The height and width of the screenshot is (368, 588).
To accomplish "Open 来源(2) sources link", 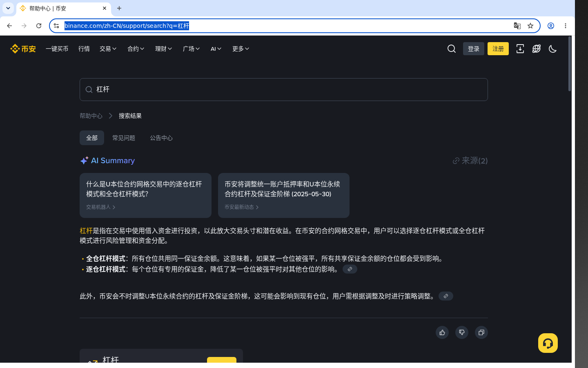I will [470, 161].
